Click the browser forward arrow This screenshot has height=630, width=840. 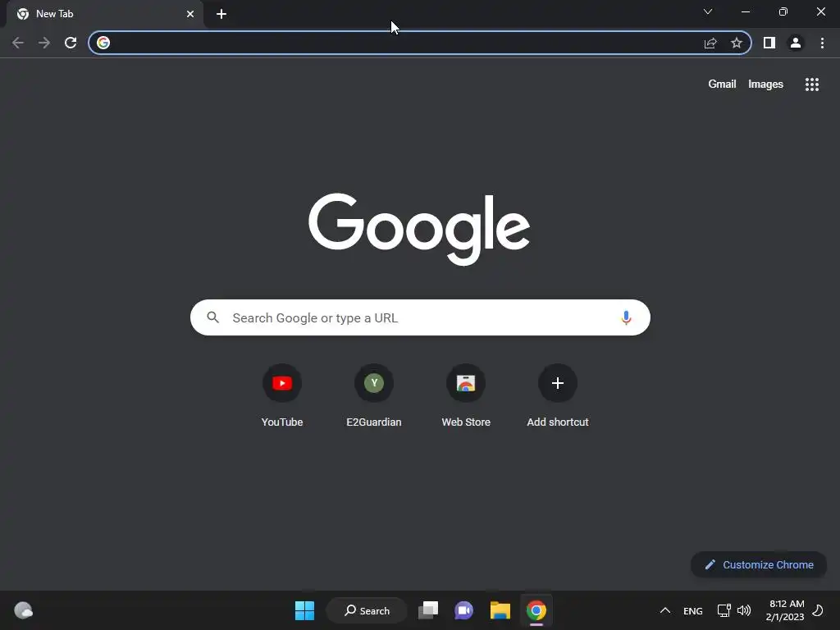pos(44,43)
